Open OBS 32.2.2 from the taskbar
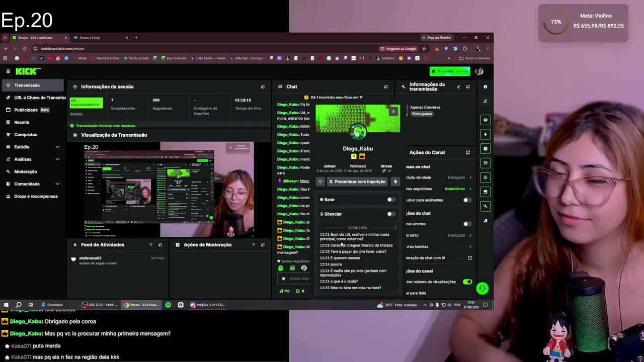The image size is (644, 362). (100, 305)
